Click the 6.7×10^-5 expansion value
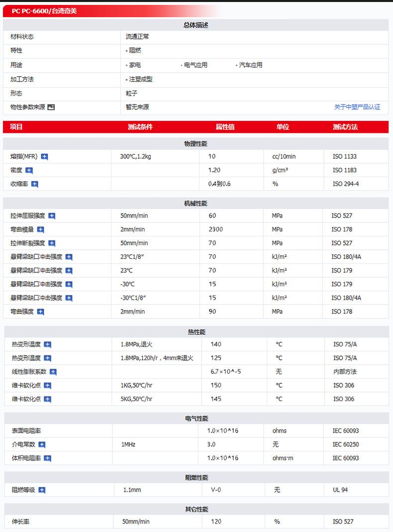 click(x=225, y=372)
